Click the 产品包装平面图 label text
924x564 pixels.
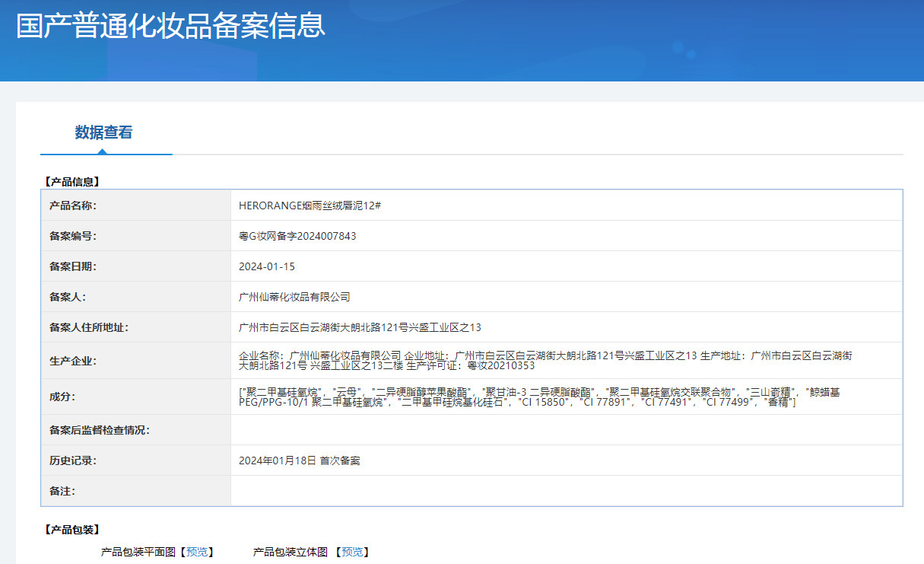(x=138, y=552)
